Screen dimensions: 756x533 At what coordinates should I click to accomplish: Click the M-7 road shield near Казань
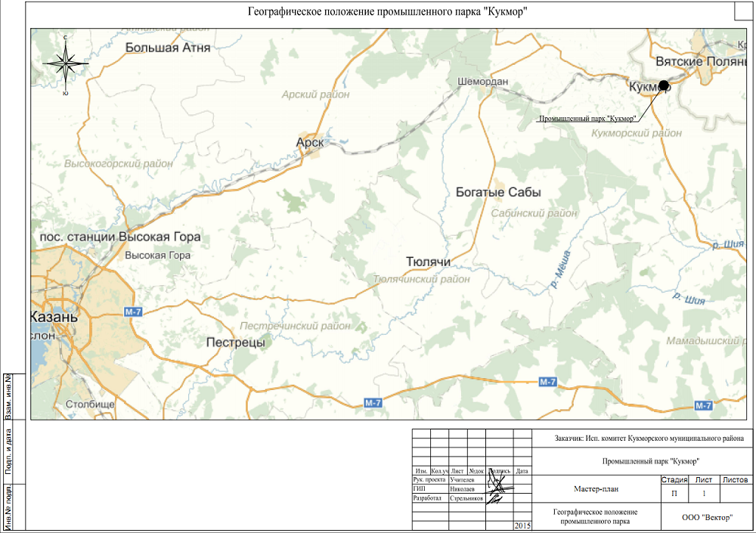tap(135, 311)
